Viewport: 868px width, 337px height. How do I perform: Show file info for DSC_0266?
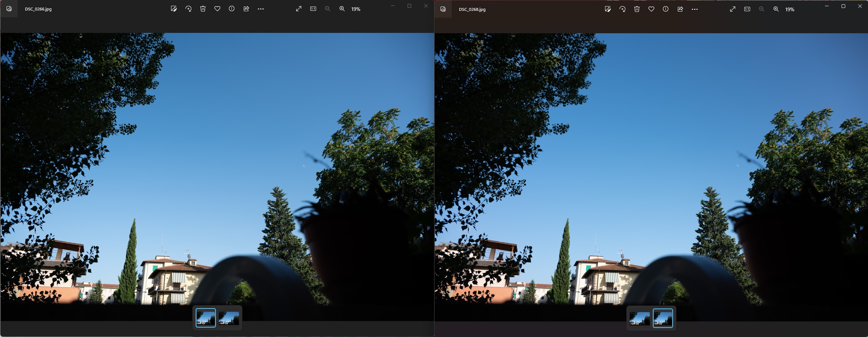[232, 9]
